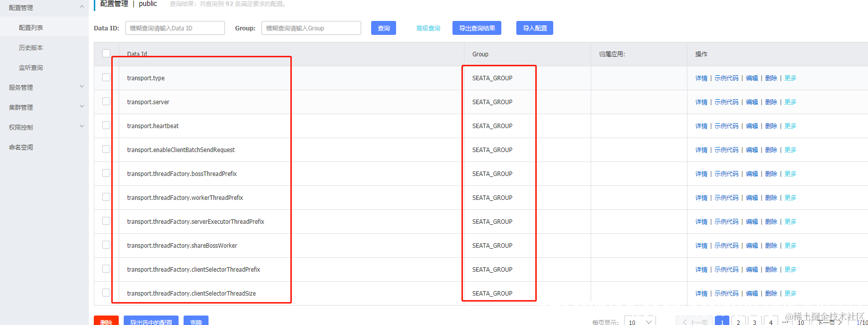
Task: Tick checkbox for transport.threadFactory.serverExecutorThreadPrefix
Action: click(106, 221)
